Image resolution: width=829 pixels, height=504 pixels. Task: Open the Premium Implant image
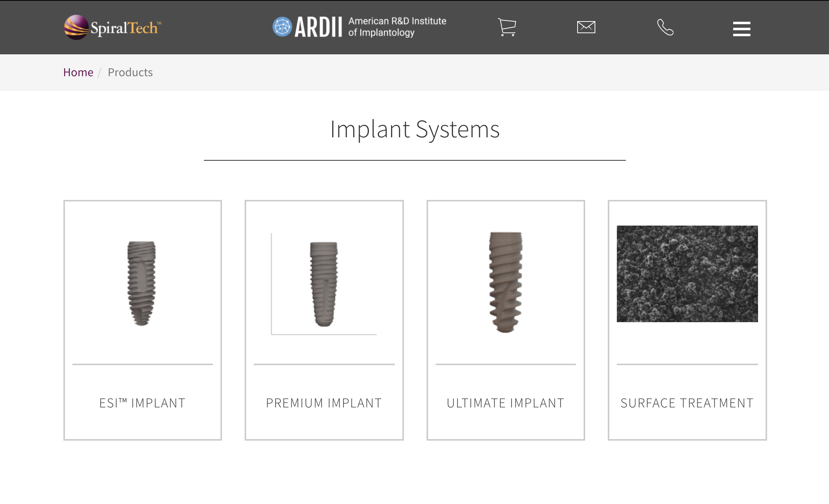(x=324, y=284)
